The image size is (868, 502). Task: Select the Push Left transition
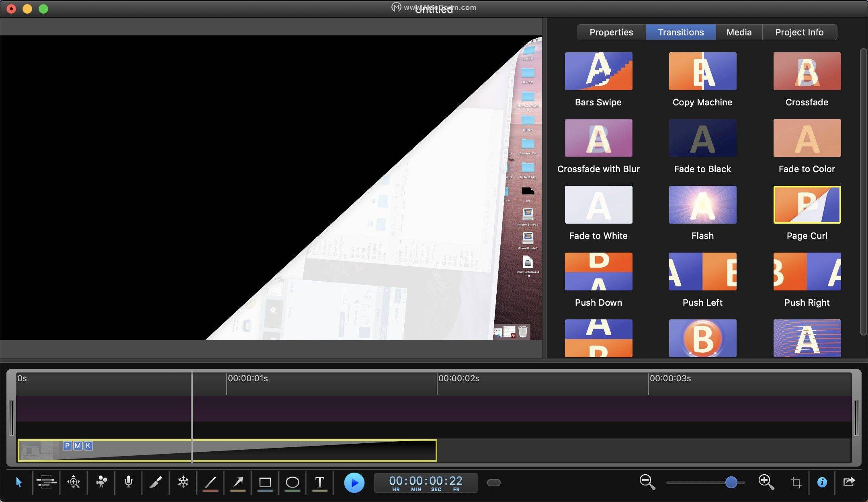coord(702,272)
